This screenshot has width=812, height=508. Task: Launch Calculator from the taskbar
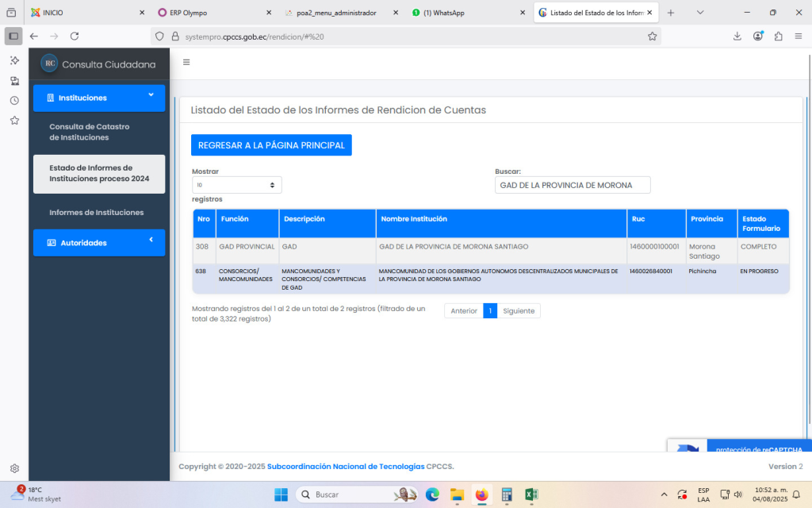pos(507,495)
